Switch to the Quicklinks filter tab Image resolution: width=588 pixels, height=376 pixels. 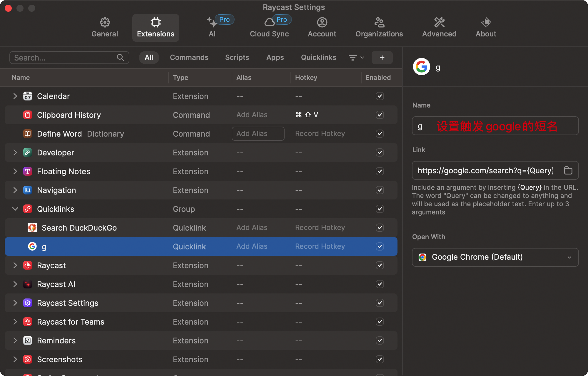coord(318,58)
